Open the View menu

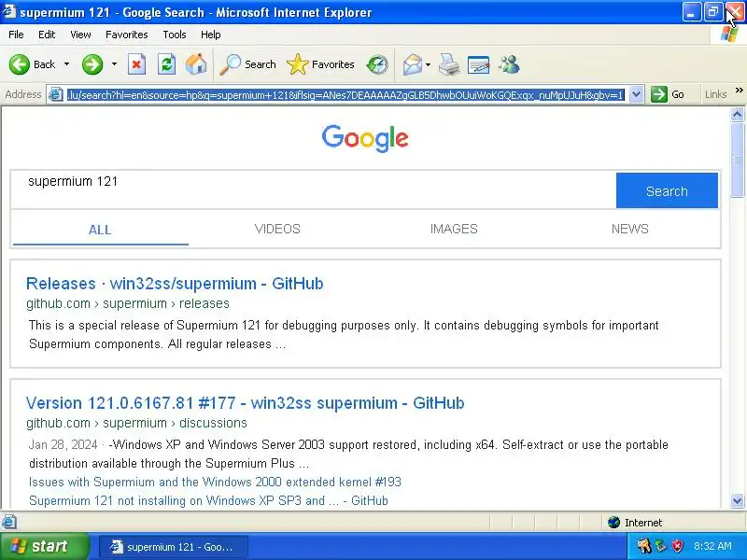coord(80,35)
